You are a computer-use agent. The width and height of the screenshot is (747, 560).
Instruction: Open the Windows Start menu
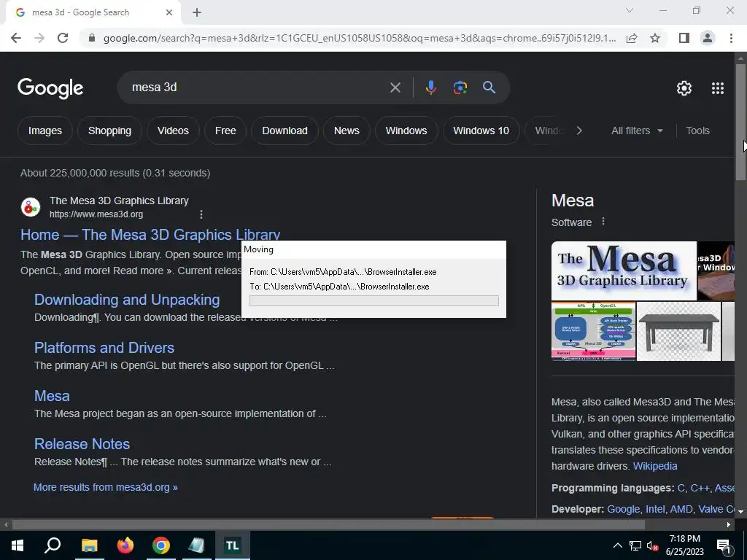[18, 545]
